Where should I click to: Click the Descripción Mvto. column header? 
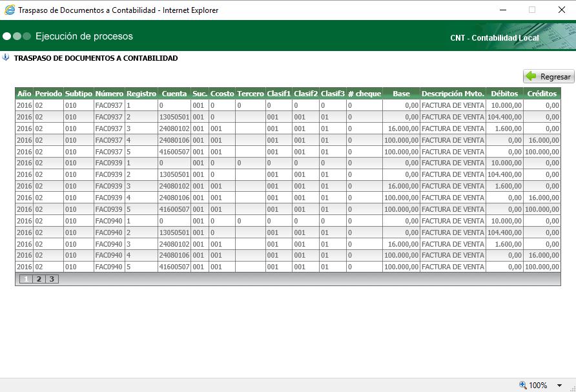tap(453, 94)
